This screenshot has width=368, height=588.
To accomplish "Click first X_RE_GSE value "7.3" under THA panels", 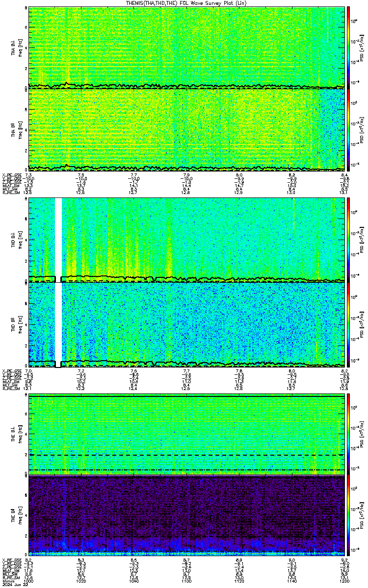I will (x=28, y=175).
